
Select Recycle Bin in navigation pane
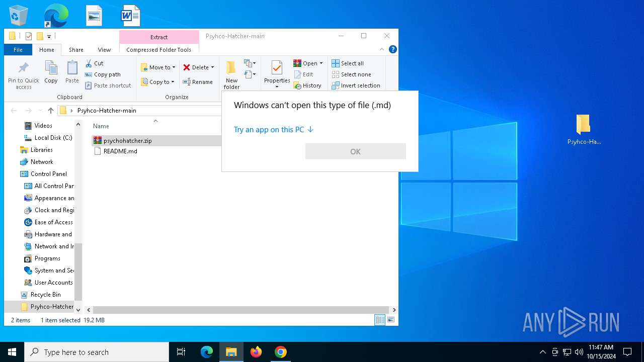click(x=45, y=295)
